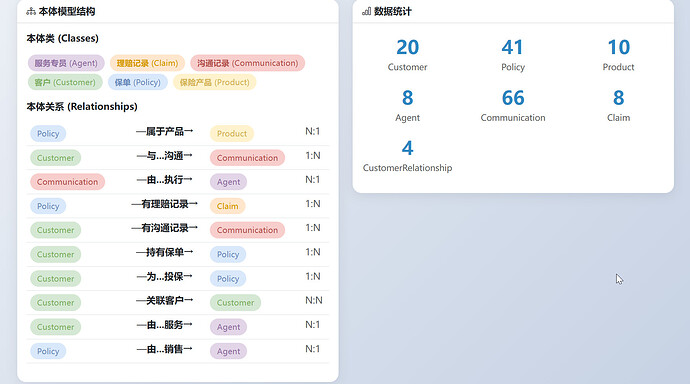Click Agent tag in 由...服务 row
The width and height of the screenshot is (690, 384).
228,327
